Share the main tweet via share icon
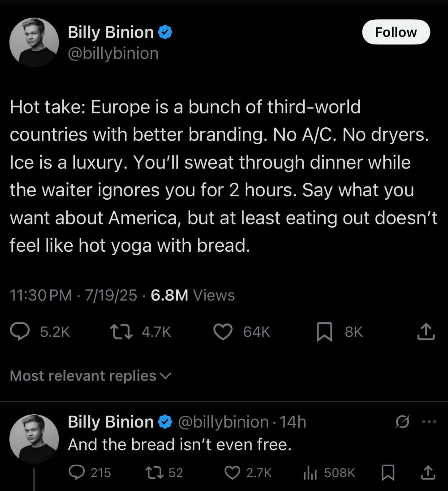Viewport: 448px width, 491px height. tap(426, 332)
